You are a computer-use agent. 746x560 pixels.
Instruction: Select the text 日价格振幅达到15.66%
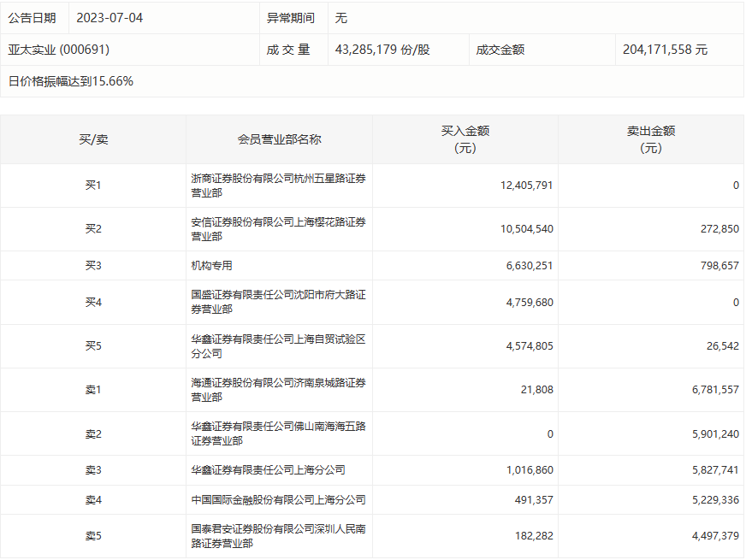[x=70, y=81]
